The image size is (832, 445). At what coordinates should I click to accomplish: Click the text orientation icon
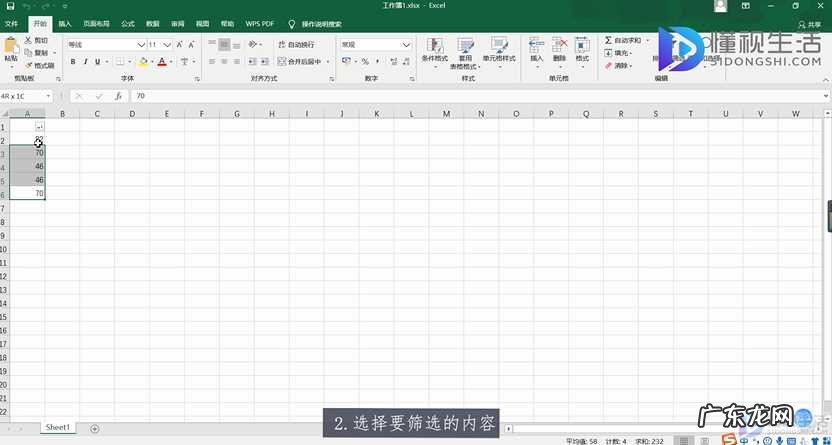[x=254, y=45]
